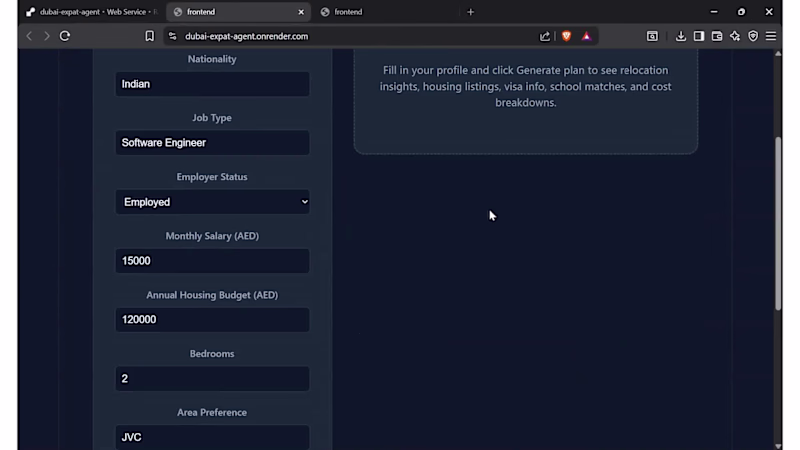Click the Employer Status label
The width and height of the screenshot is (800, 450).
[212, 177]
